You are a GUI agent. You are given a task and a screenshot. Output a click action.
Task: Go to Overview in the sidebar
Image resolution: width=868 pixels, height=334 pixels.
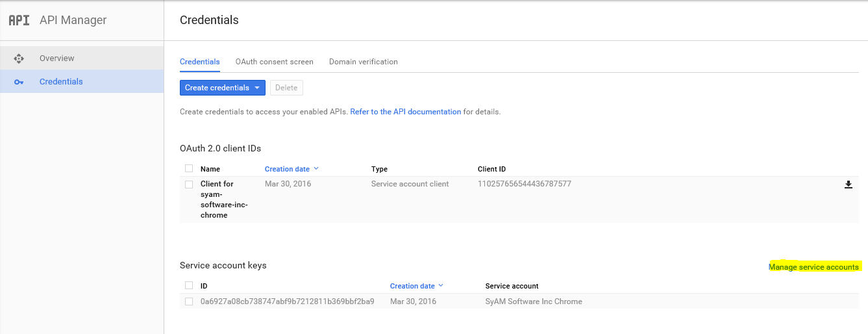pos(56,58)
